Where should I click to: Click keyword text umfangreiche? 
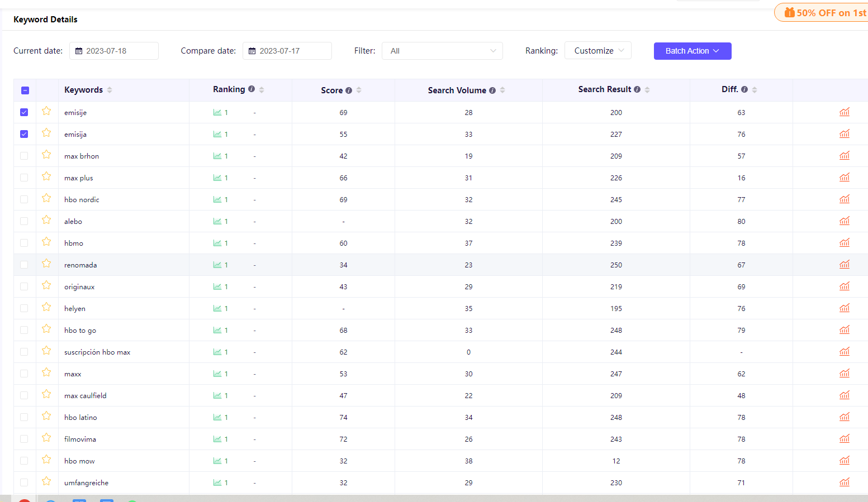pos(87,482)
